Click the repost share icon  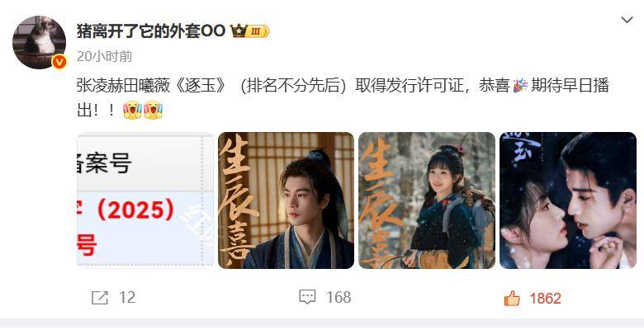[x=100, y=298]
